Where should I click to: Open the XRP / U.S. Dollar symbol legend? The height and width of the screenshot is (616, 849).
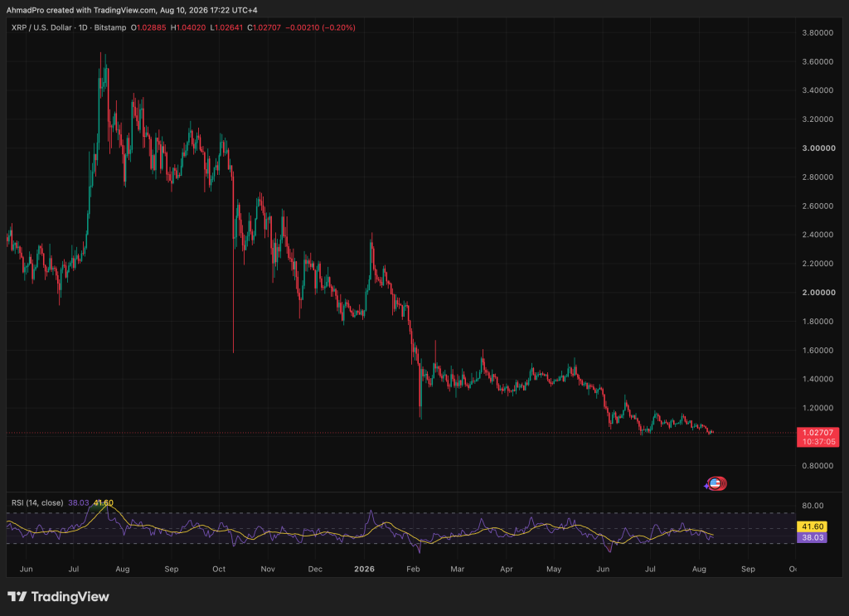[x=69, y=27]
